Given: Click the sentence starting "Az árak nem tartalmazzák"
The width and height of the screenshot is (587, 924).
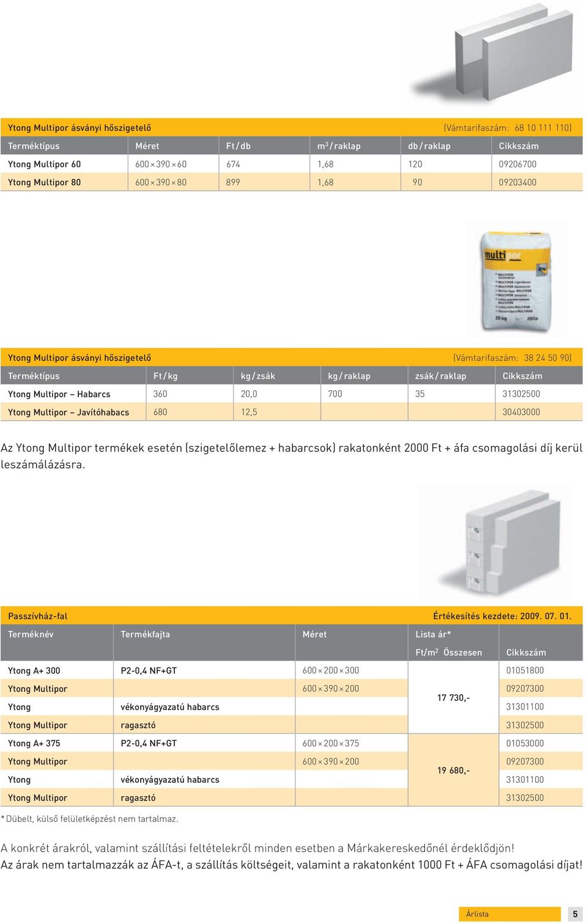Looking at the screenshot, I should (x=292, y=865).
